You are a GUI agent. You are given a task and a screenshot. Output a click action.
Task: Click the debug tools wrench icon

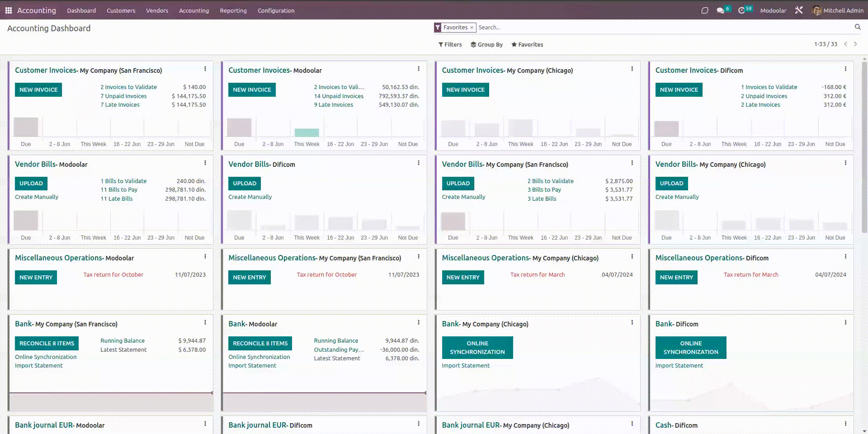coord(799,10)
